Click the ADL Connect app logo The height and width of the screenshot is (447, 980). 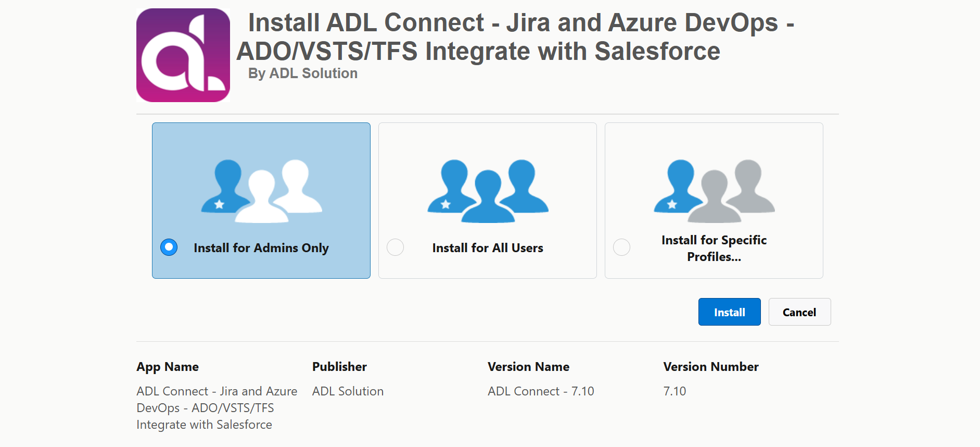click(x=183, y=55)
